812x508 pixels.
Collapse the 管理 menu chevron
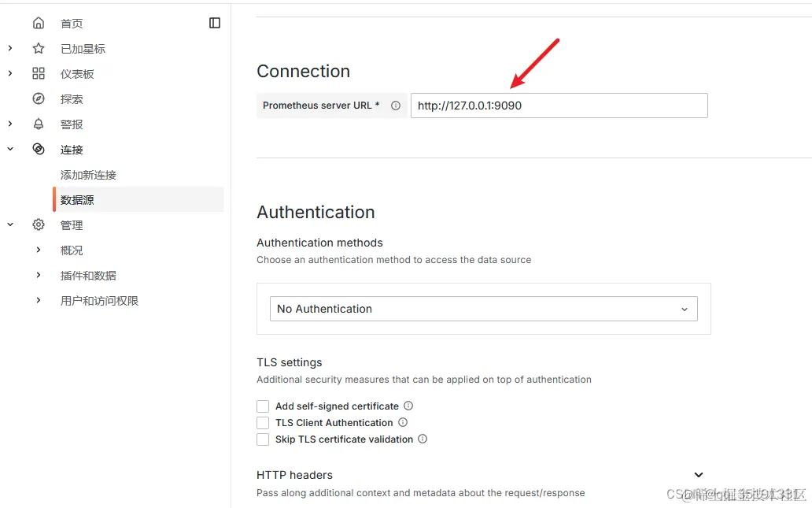pyautogui.click(x=10, y=224)
